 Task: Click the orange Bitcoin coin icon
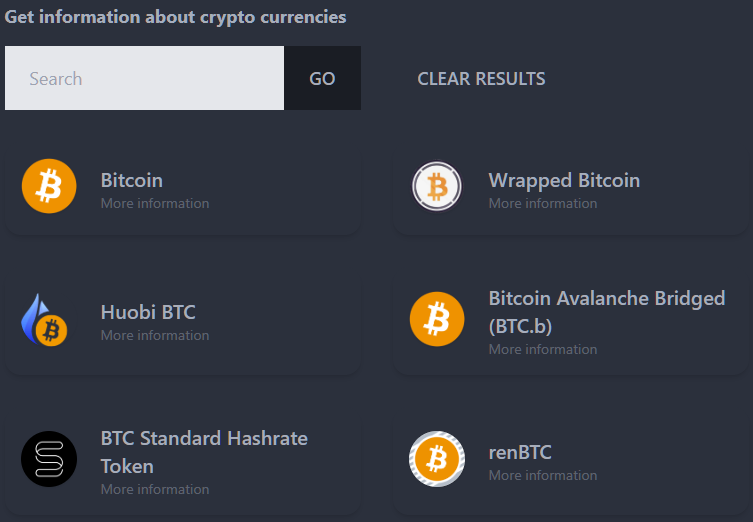(49, 186)
